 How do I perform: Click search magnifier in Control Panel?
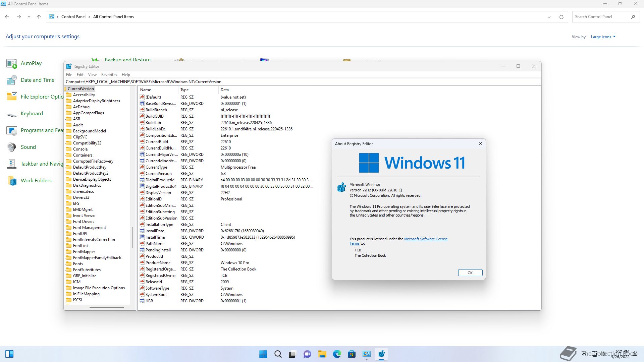(633, 17)
